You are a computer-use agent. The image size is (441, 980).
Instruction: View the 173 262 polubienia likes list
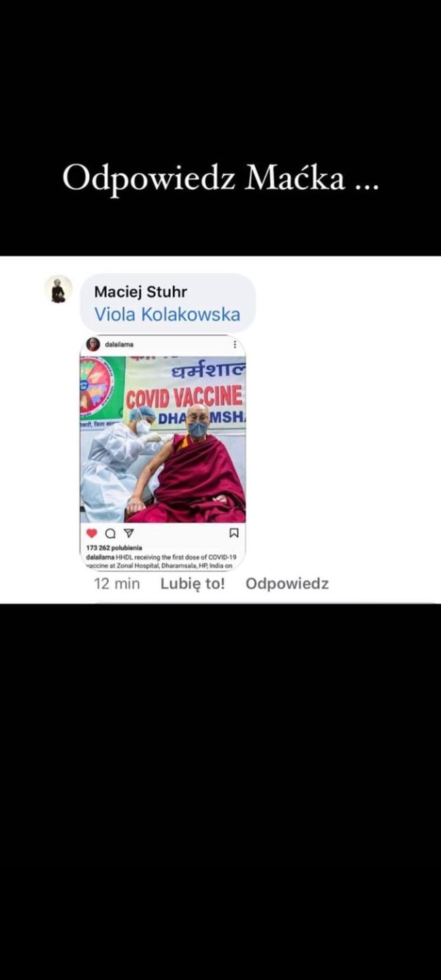[x=114, y=548]
